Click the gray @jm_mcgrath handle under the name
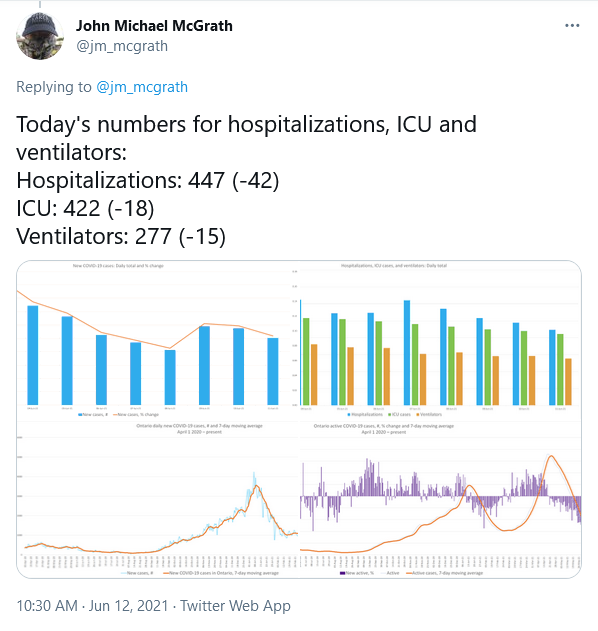598x631 pixels. (x=122, y=46)
